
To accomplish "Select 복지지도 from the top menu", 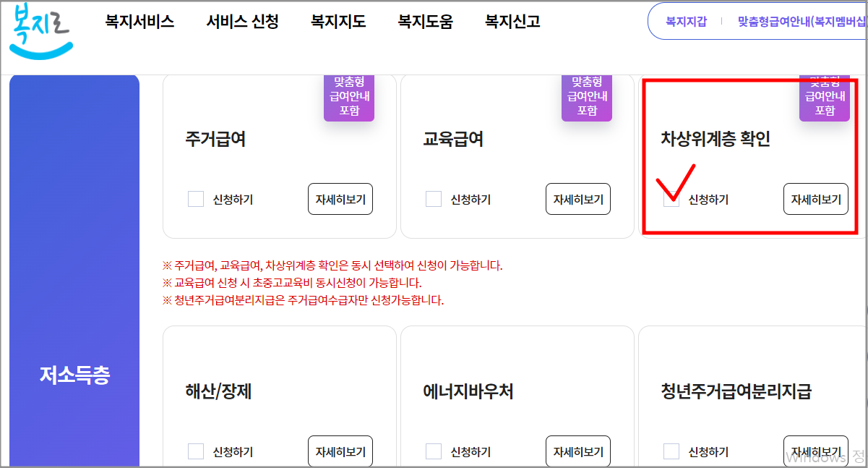I will coord(338,22).
